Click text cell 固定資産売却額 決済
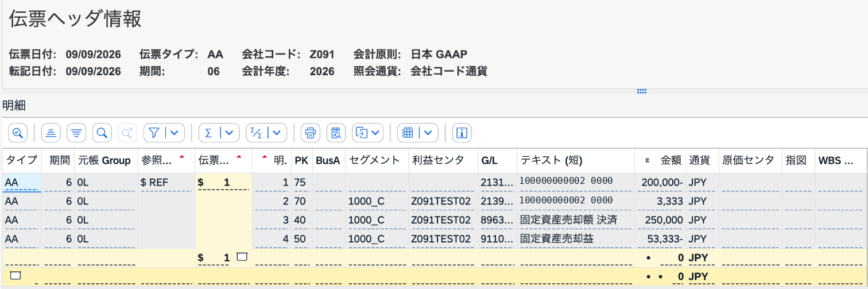868x289 pixels. click(x=576, y=220)
